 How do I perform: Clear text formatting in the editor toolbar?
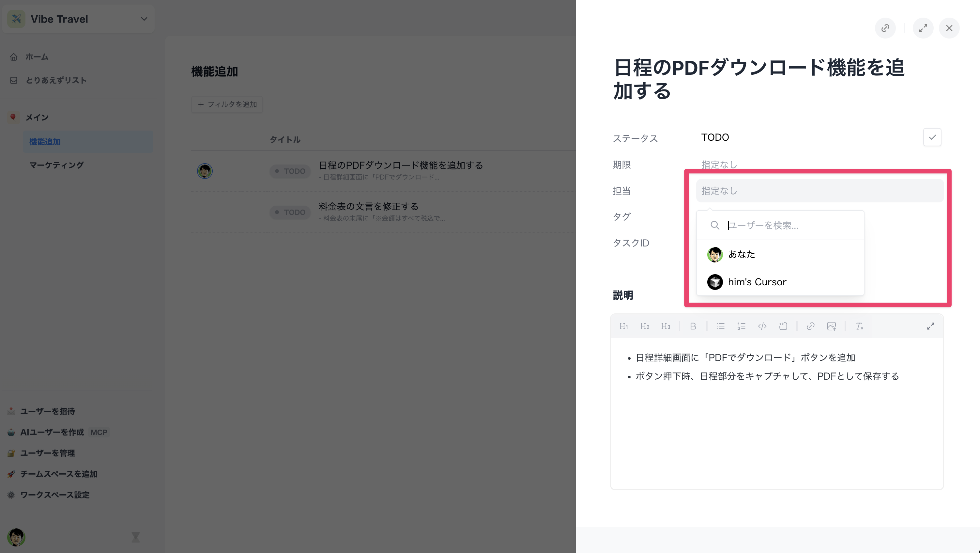[x=859, y=326]
